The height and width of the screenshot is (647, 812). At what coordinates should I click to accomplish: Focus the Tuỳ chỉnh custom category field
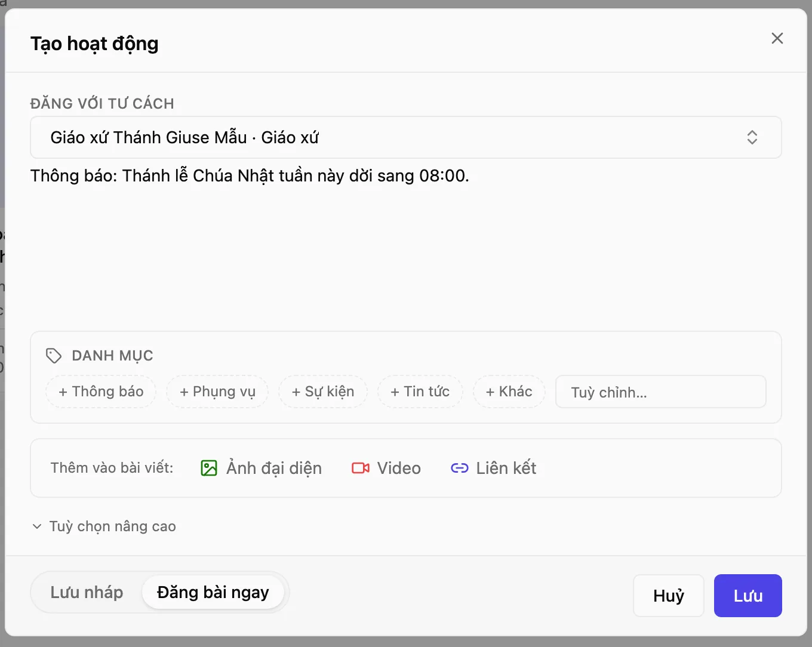point(660,392)
